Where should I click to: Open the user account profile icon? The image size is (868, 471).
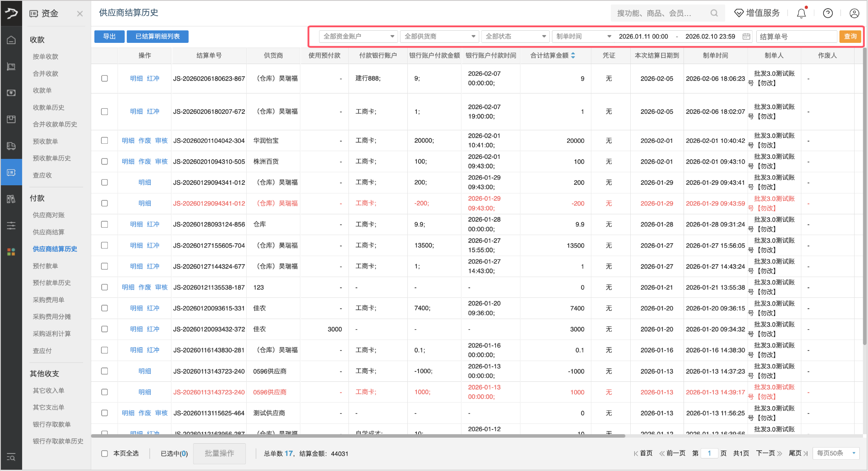coord(854,13)
